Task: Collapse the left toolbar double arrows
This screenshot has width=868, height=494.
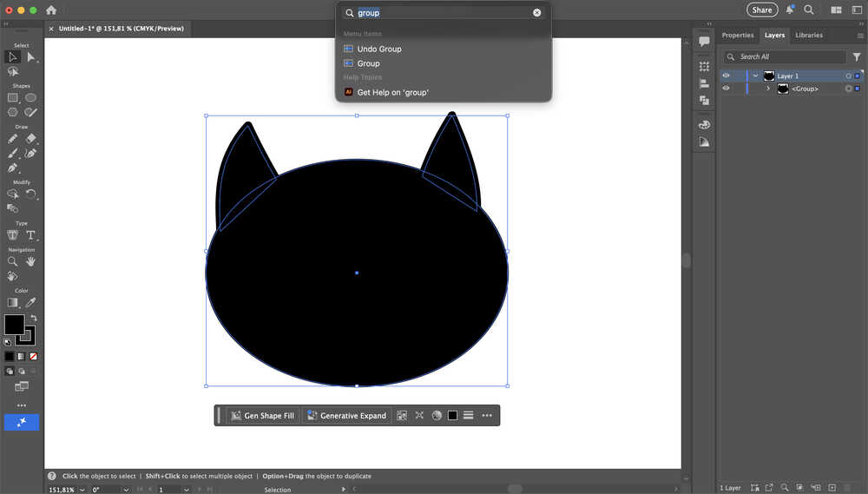Action: pyautogui.click(x=6, y=23)
